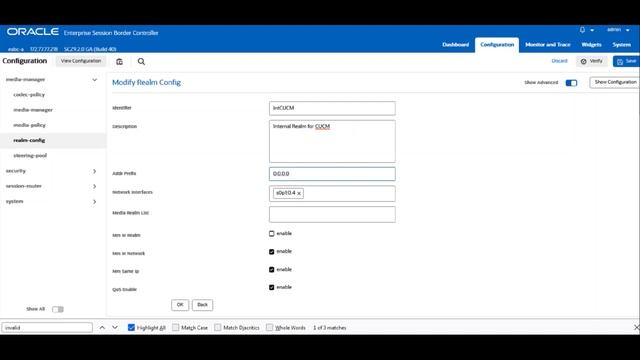640x360 pixels.
Task: Click the View Configuration button
Action: coord(81,61)
